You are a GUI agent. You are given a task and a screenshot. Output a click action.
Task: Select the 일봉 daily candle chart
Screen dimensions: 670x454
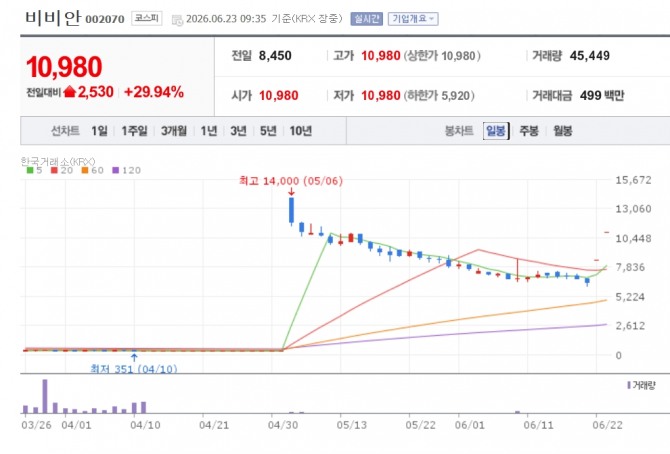496,130
